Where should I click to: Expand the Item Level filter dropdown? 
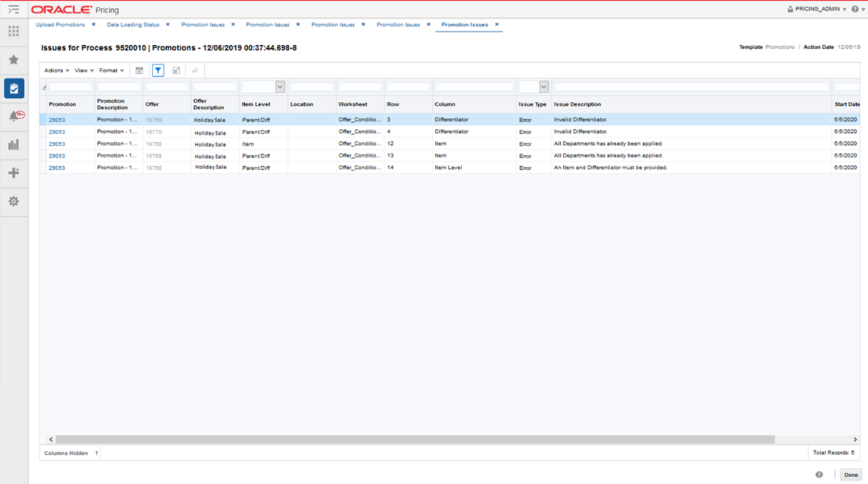[280, 87]
